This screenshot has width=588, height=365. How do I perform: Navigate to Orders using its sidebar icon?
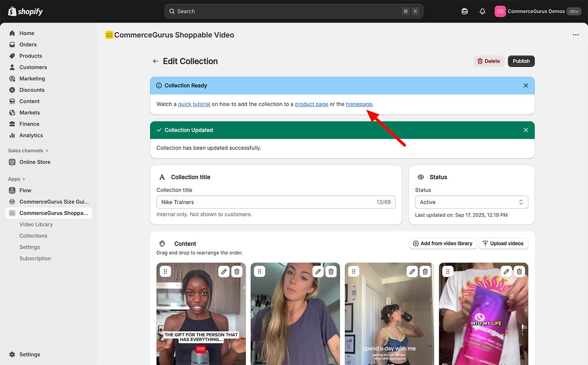[x=13, y=44]
